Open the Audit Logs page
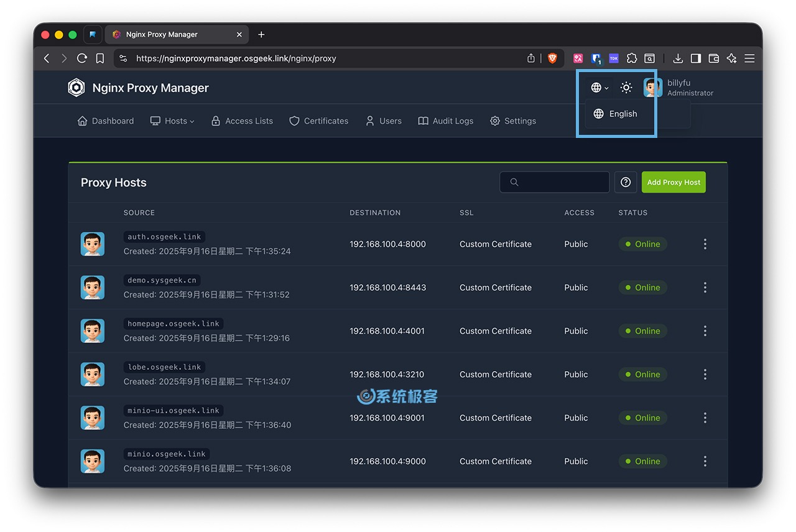 pyautogui.click(x=446, y=121)
